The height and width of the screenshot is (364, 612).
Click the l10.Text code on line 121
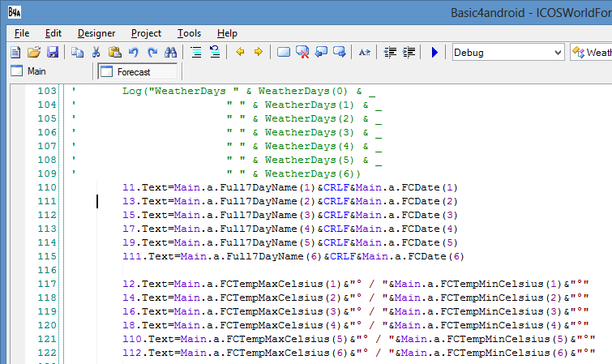pyautogui.click(x=148, y=339)
